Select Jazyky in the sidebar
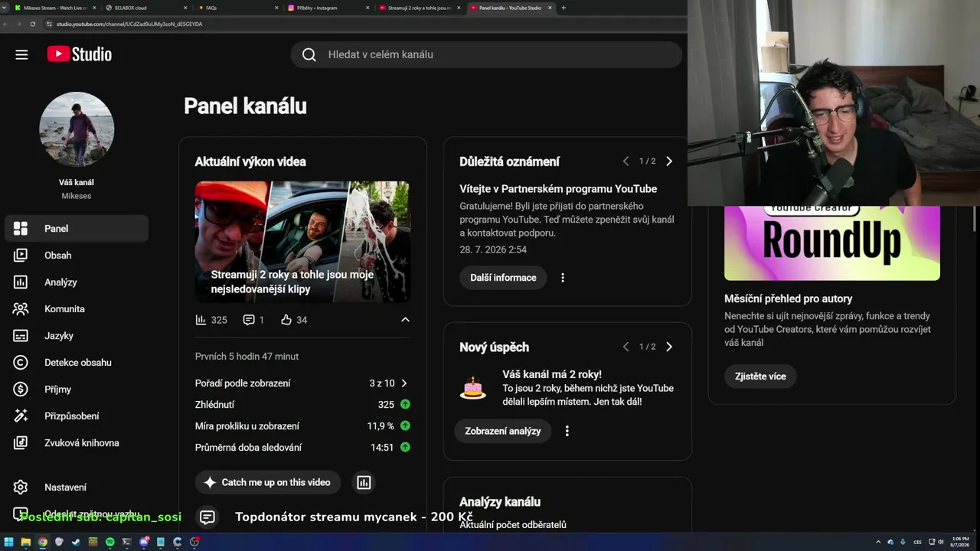 [77, 336]
